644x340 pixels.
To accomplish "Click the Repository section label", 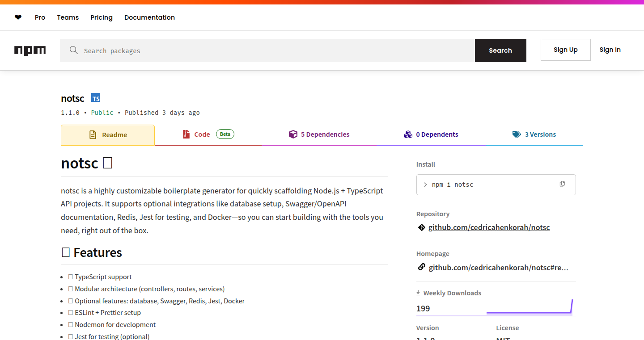I will tap(433, 214).
